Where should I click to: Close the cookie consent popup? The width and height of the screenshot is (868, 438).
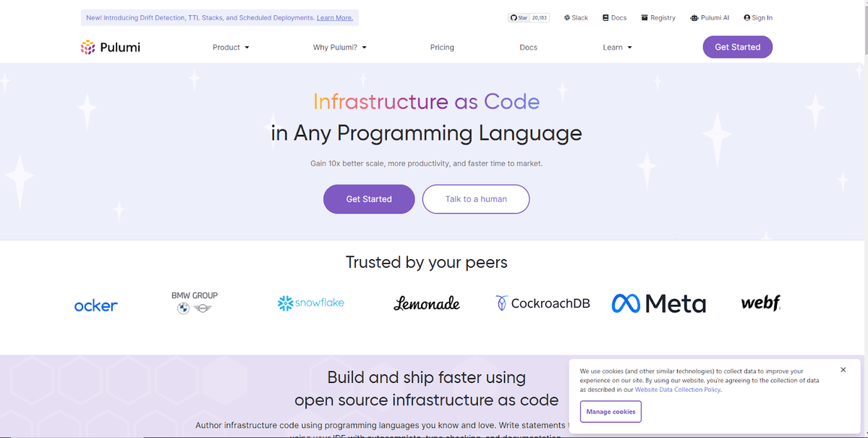click(x=843, y=370)
